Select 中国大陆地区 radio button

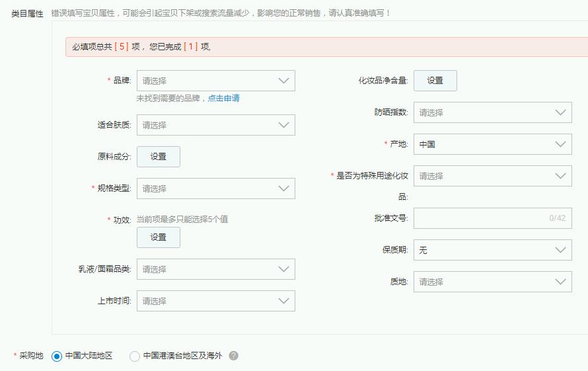point(57,356)
